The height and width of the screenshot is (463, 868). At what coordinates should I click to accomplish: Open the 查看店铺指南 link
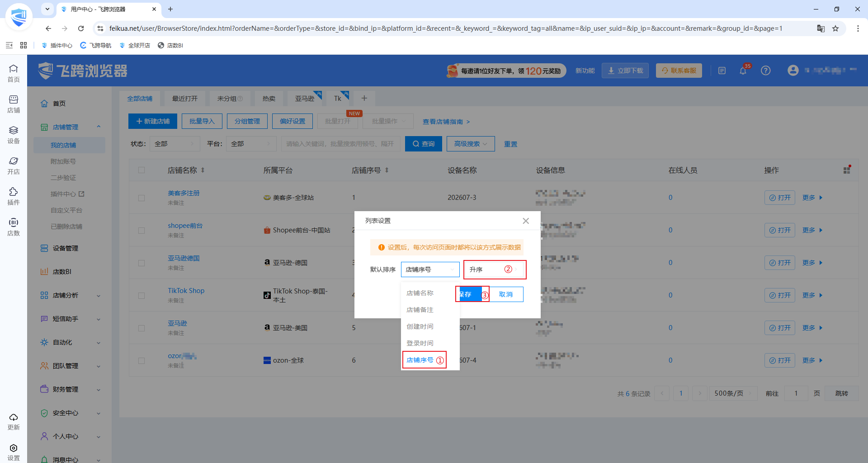click(446, 122)
